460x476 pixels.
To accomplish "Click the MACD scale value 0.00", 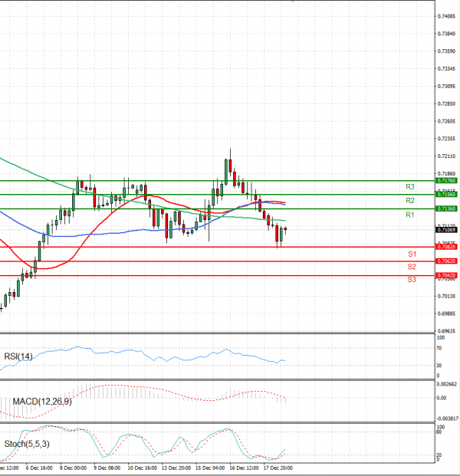I will coord(442,398).
